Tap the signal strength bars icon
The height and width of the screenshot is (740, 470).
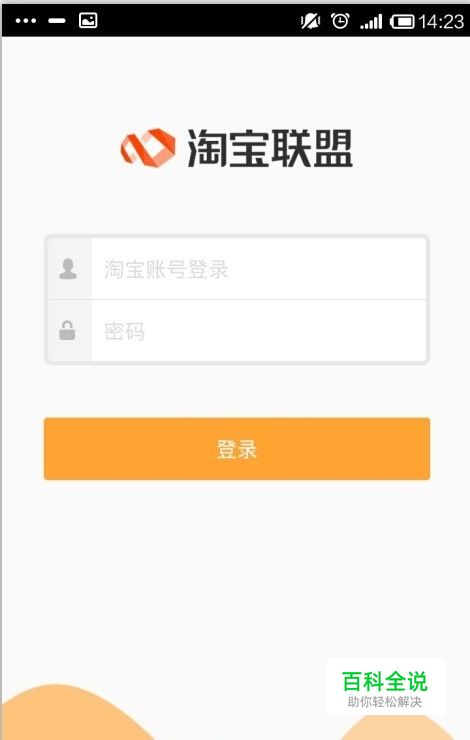point(371,22)
